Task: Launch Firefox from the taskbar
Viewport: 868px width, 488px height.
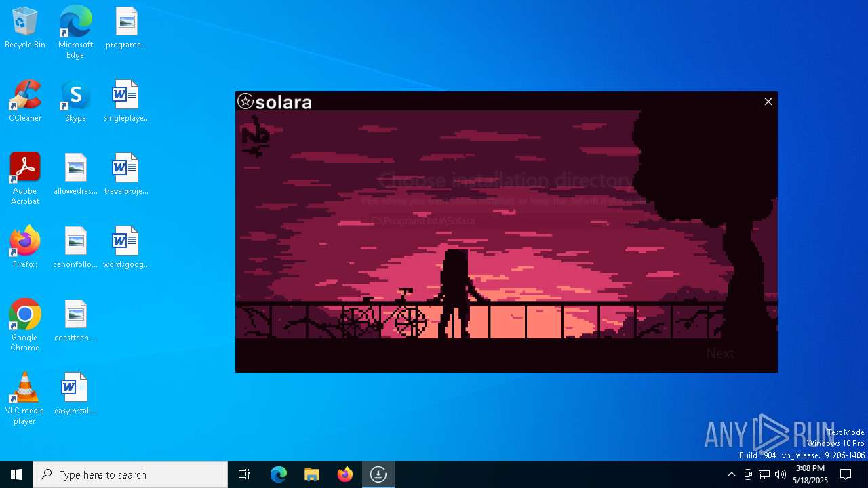Action: (x=345, y=474)
